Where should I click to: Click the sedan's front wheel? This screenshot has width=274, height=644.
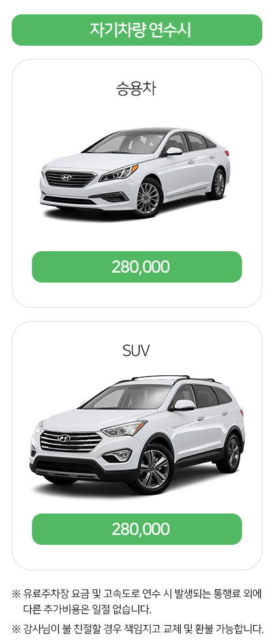(147, 198)
